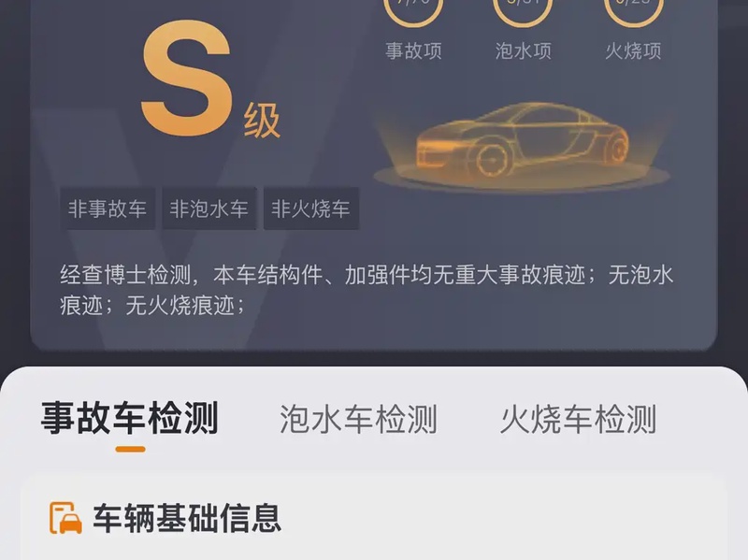Click the 无火烧痕迹 text line

tap(152, 306)
